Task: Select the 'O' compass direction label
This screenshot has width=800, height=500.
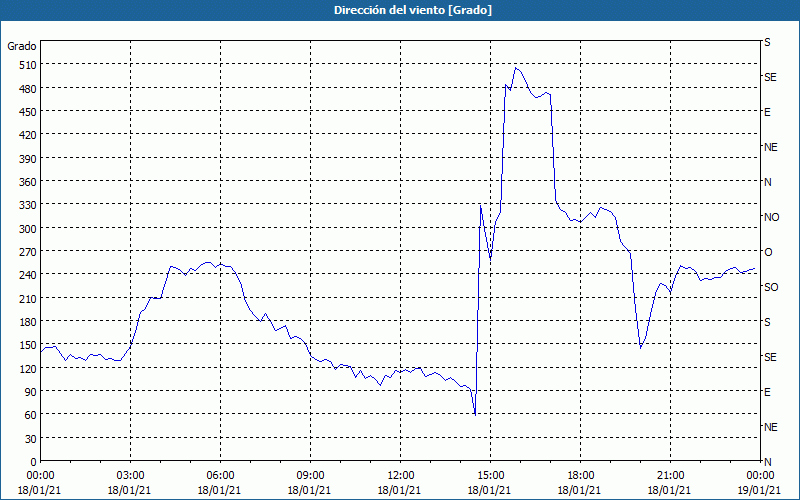Action: point(768,252)
